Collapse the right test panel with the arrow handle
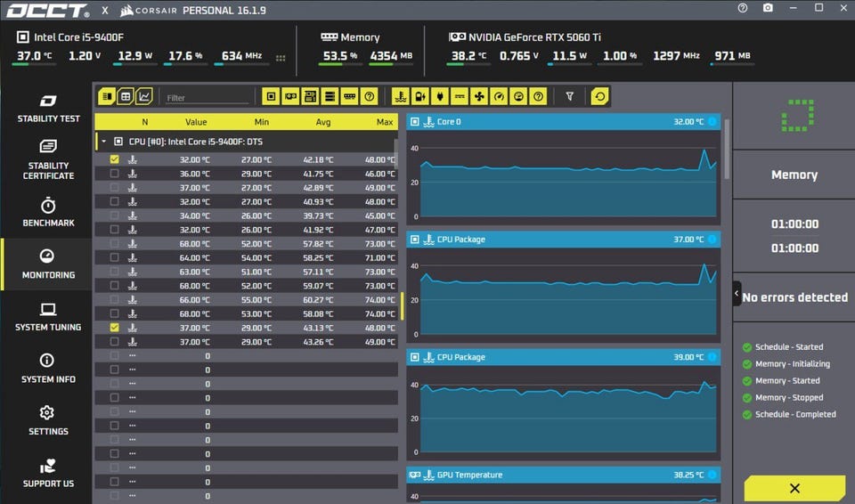Screen dimensions: 855x504 737,294
